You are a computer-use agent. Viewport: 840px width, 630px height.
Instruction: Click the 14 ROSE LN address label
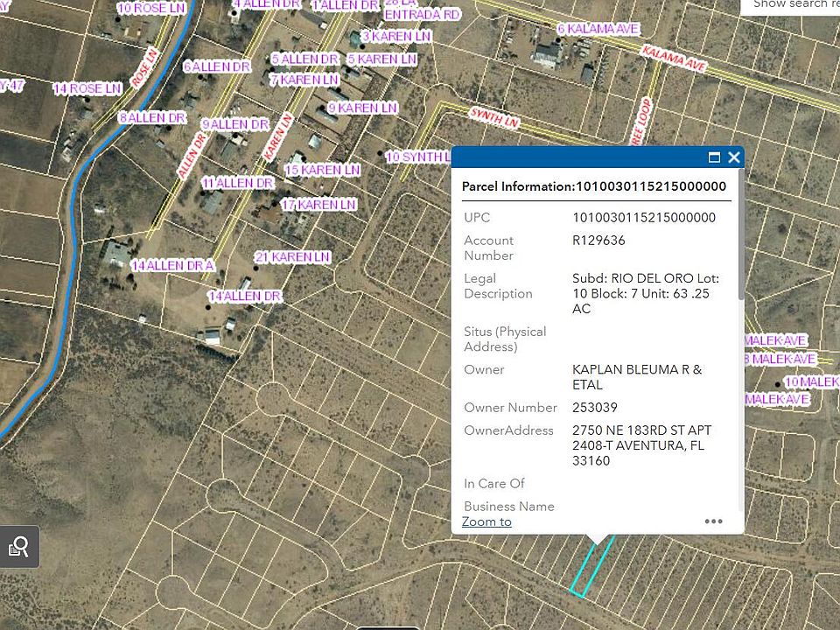pyautogui.click(x=87, y=88)
